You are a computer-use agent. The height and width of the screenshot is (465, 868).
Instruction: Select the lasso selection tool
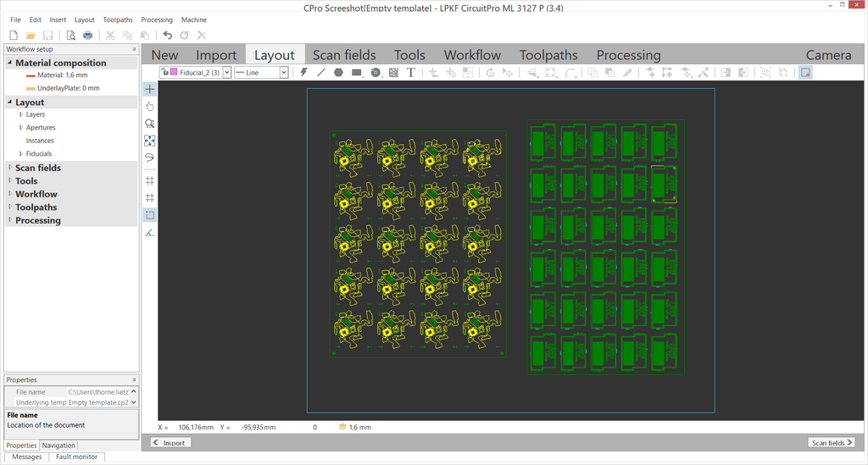click(150, 158)
